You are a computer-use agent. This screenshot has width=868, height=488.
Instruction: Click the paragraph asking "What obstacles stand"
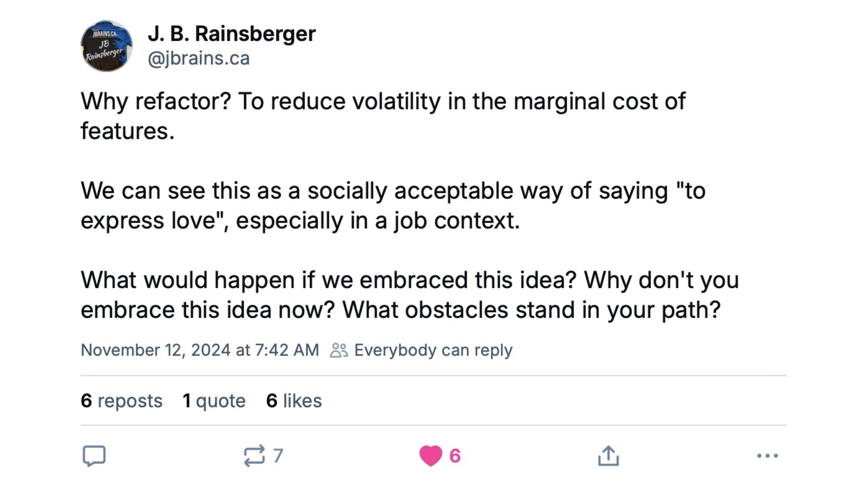(409, 295)
